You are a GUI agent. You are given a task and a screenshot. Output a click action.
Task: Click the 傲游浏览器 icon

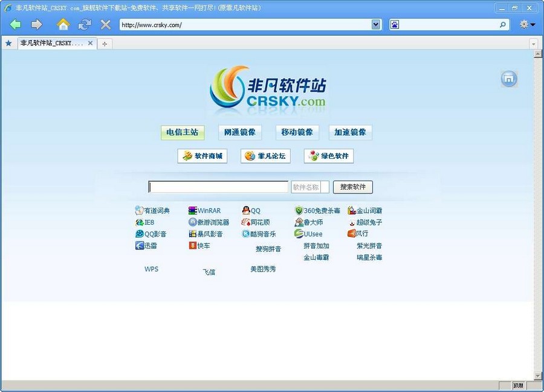pyautogui.click(x=193, y=222)
